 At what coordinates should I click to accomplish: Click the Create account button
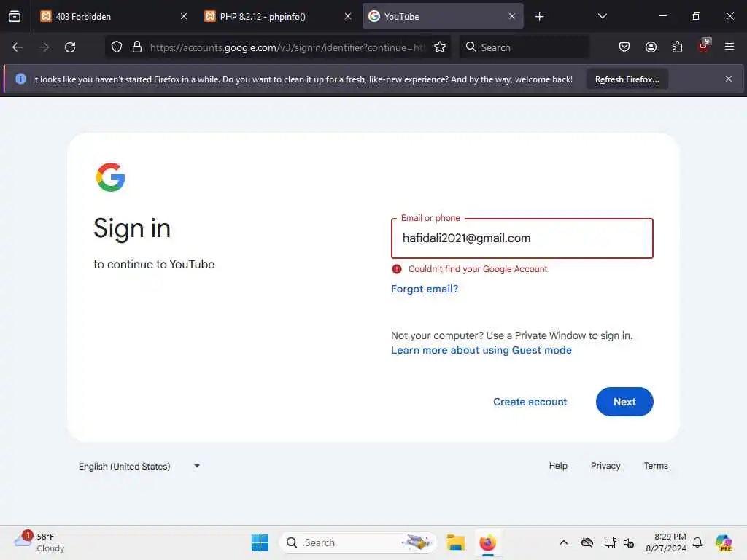coord(530,402)
